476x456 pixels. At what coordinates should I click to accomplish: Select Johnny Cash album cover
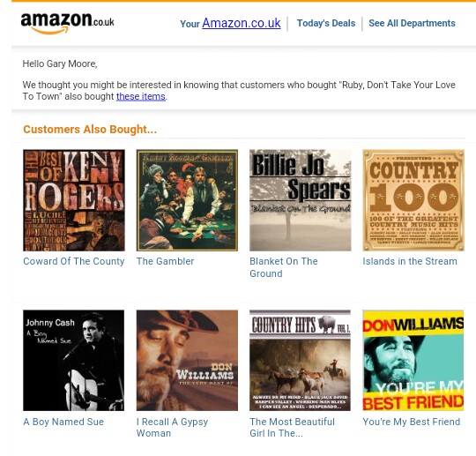click(74, 361)
